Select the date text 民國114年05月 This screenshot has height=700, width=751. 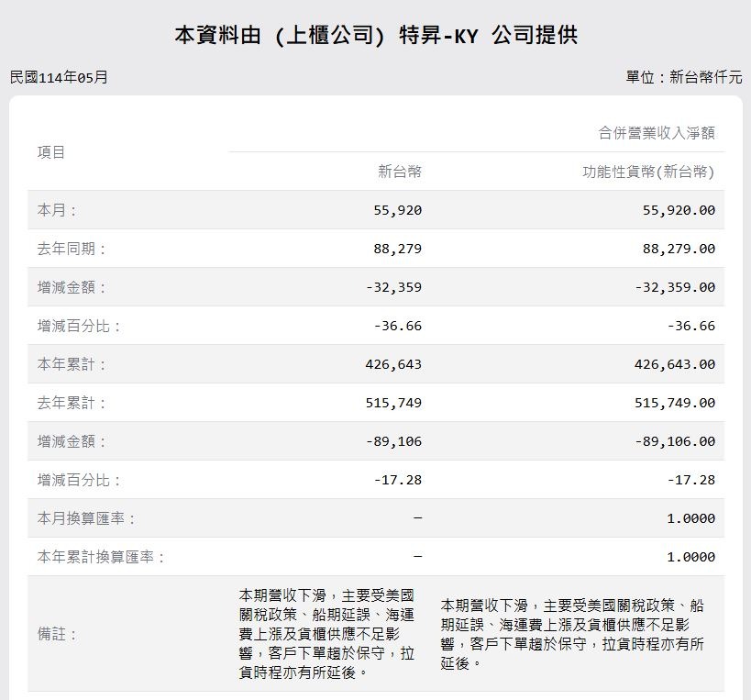click(59, 77)
